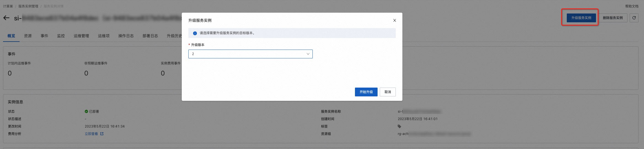644x149 pixels.
Task: Close the 升级服务实例 dialog
Action: pos(394,20)
